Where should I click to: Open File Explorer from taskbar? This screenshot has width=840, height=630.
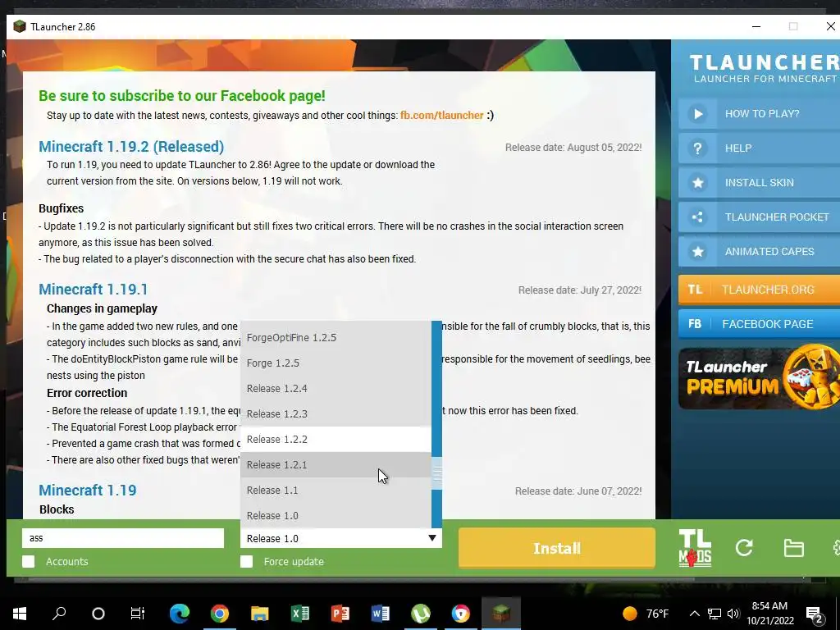click(260, 614)
